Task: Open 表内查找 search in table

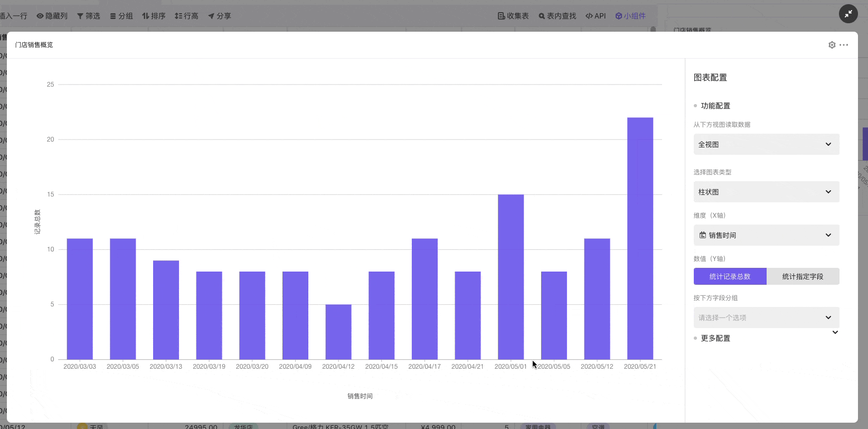Action: click(x=557, y=16)
